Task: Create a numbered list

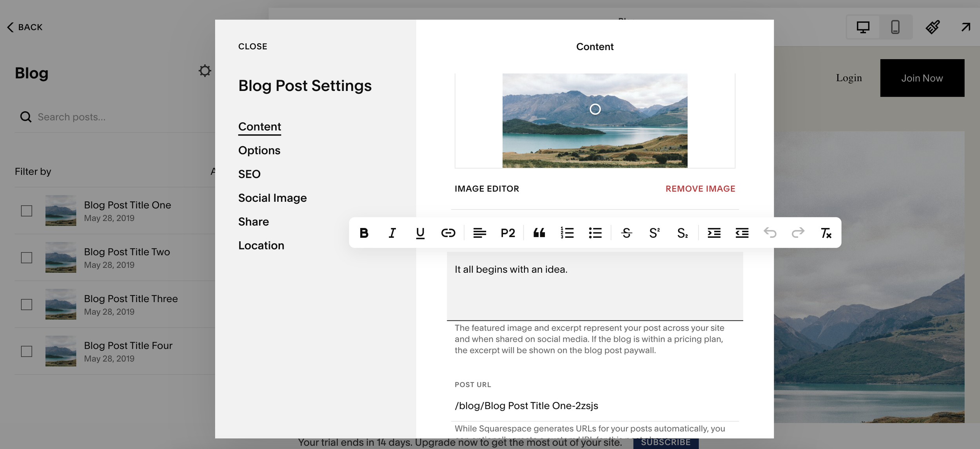Action: (567, 233)
